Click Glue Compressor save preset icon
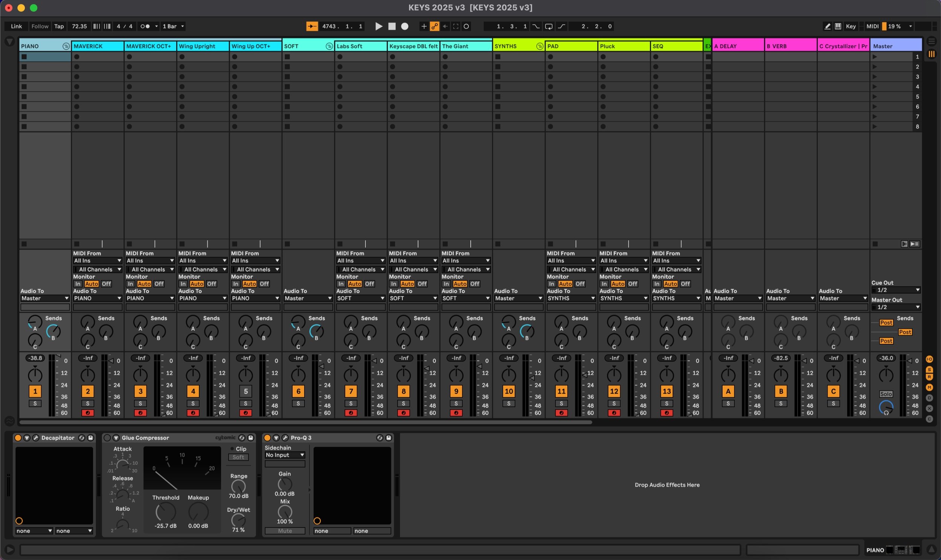Image resolution: width=941 pixels, height=560 pixels. pyautogui.click(x=251, y=438)
